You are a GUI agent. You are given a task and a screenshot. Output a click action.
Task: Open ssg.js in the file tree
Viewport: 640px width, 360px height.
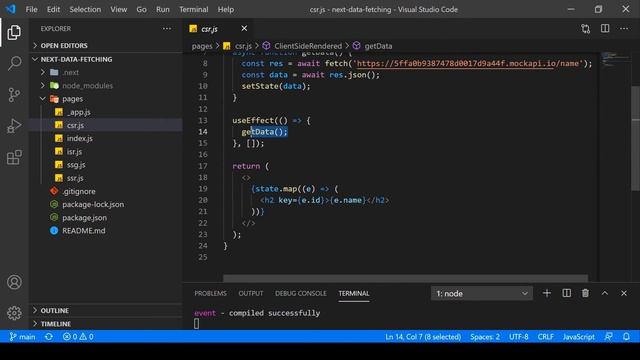[x=106, y=165]
